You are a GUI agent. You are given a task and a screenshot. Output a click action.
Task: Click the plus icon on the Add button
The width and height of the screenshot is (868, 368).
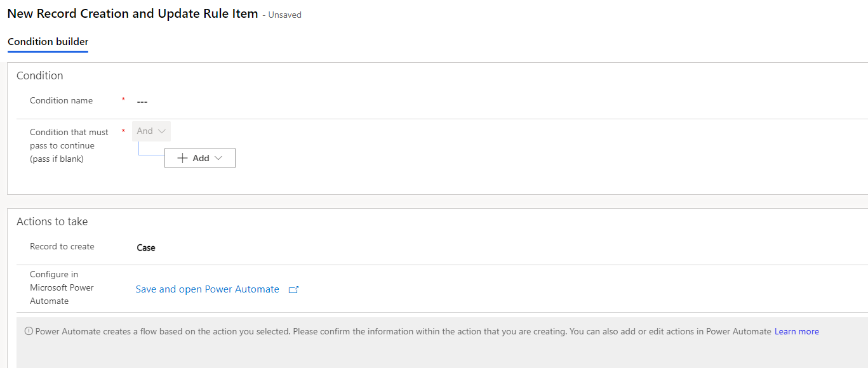point(184,157)
